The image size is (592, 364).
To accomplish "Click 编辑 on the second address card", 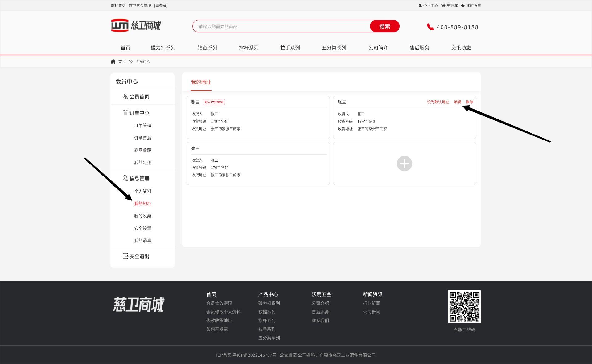I will pos(457,102).
